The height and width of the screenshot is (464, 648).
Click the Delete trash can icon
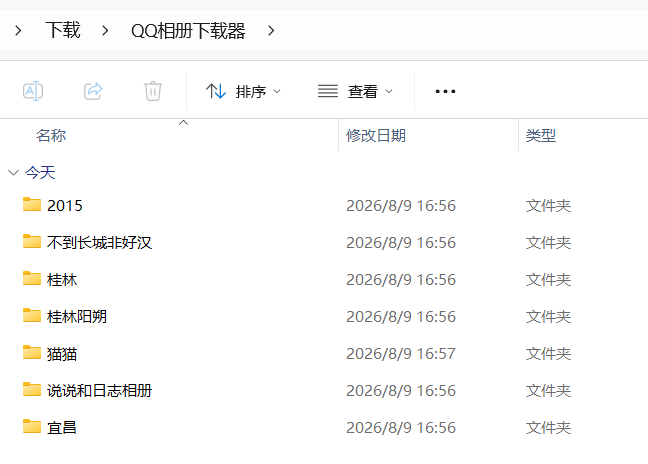[153, 91]
